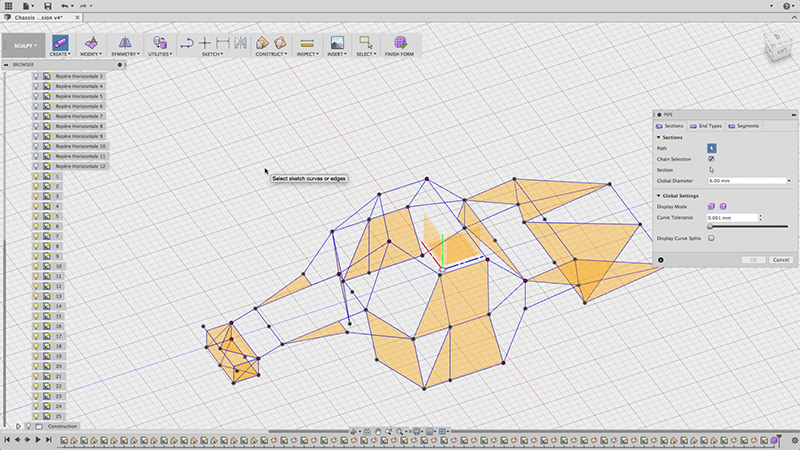Click the Cancel button in Pipe dialog
Screen dimensions: 800x450
click(x=780, y=260)
